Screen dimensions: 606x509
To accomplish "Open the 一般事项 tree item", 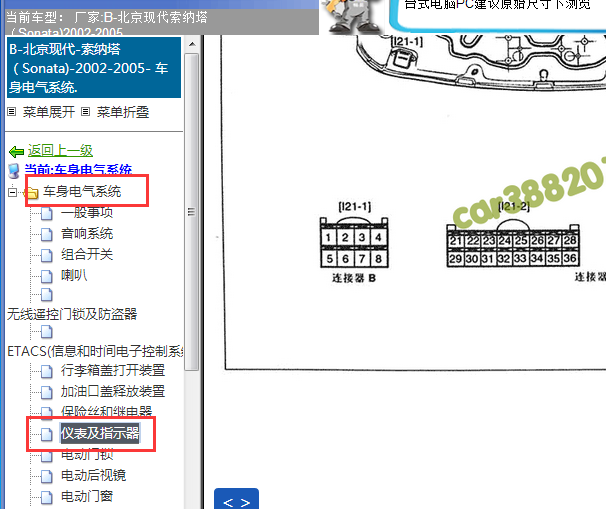I will click(87, 213).
